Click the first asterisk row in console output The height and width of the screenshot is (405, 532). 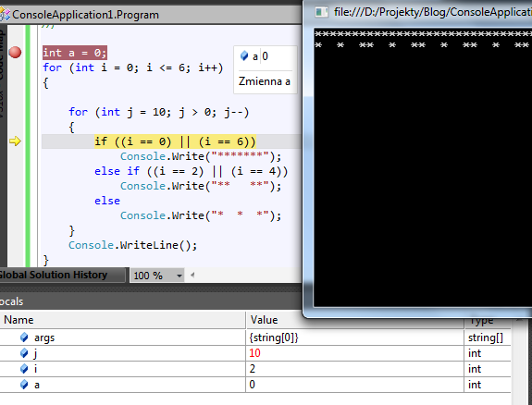click(x=423, y=33)
